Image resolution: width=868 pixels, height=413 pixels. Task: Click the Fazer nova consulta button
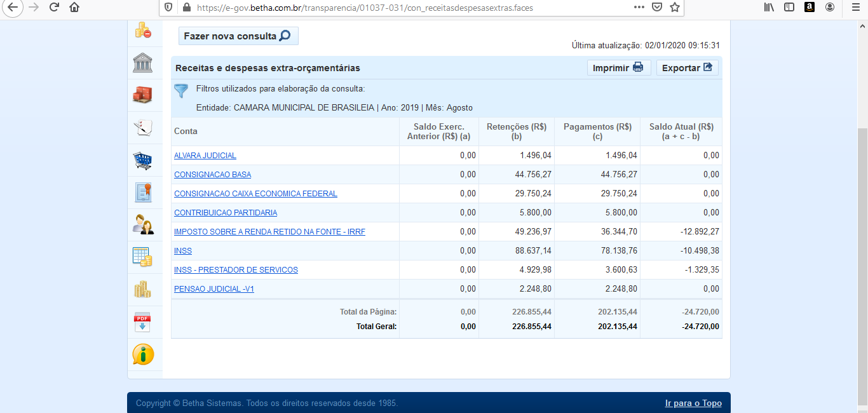[x=238, y=36]
